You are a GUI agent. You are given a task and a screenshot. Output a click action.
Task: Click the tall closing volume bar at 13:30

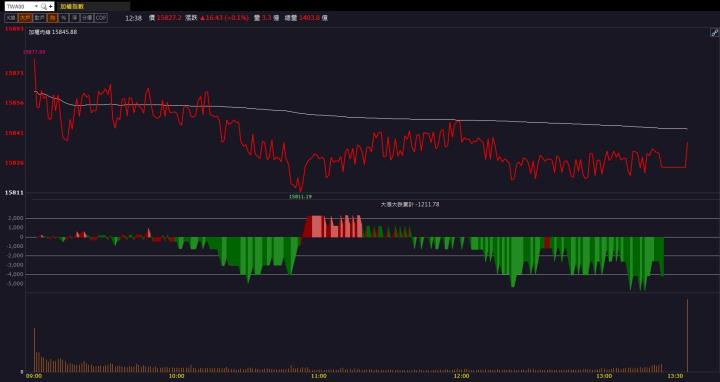[x=687, y=335]
